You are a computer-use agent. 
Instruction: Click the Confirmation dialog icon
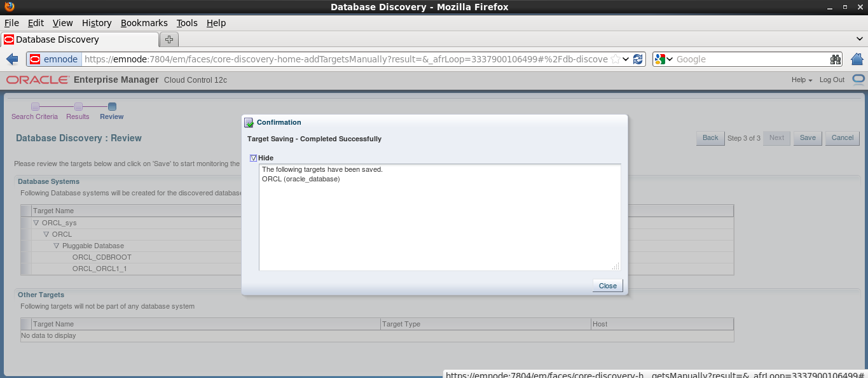point(249,123)
